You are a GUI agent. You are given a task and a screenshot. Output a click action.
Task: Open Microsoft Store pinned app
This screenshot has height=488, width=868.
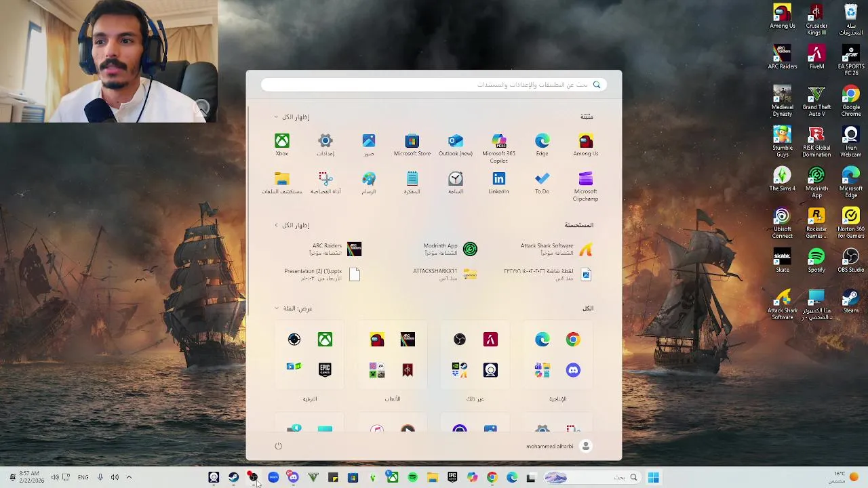coord(412,144)
